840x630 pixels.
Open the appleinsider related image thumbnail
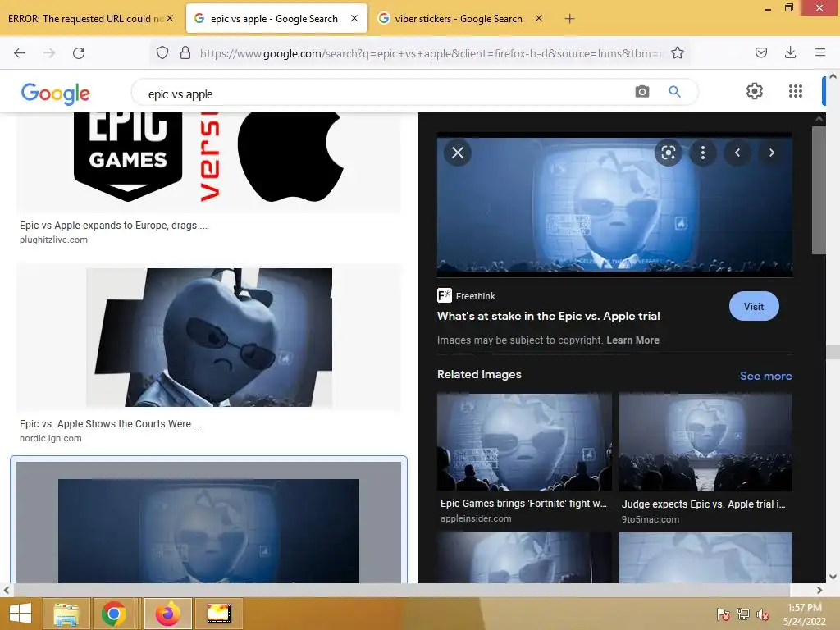tap(524, 442)
